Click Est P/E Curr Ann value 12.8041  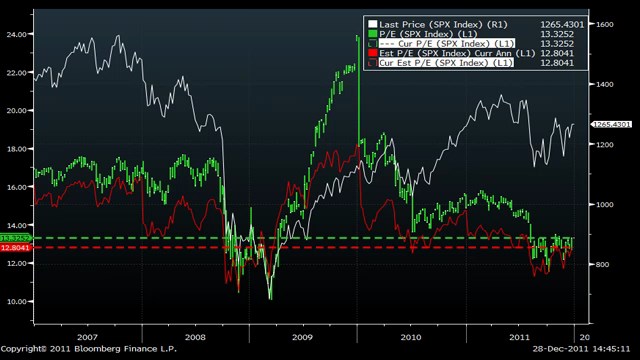[x=557, y=53]
